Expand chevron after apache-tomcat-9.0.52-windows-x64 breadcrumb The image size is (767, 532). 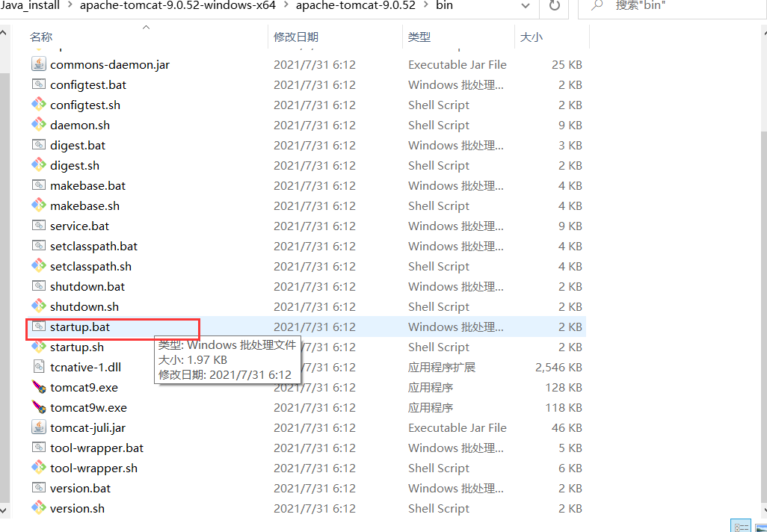point(286,6)
